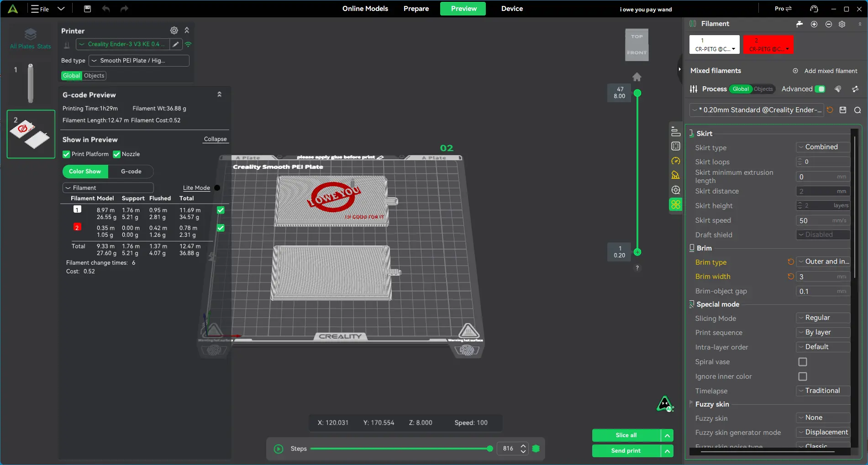Enable the Ignore inner color checkbox
This screenshot has height=465, width=868.
point(803,376)
